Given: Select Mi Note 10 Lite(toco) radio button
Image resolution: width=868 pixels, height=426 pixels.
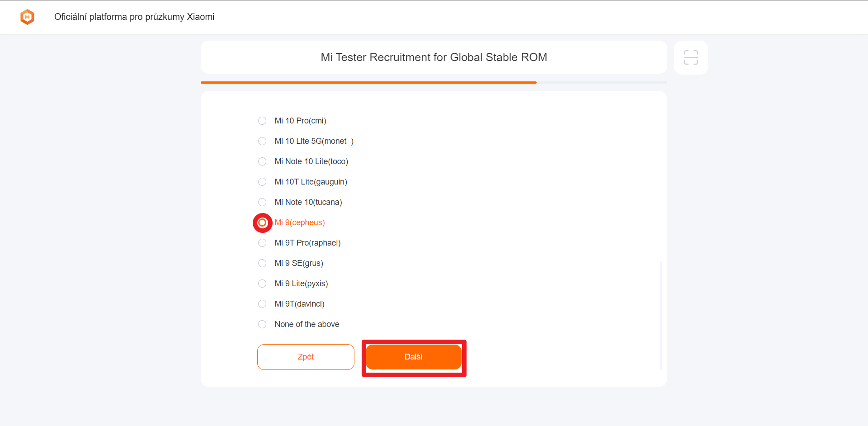Looking at the screenshot, I should (x=262, y=161).
